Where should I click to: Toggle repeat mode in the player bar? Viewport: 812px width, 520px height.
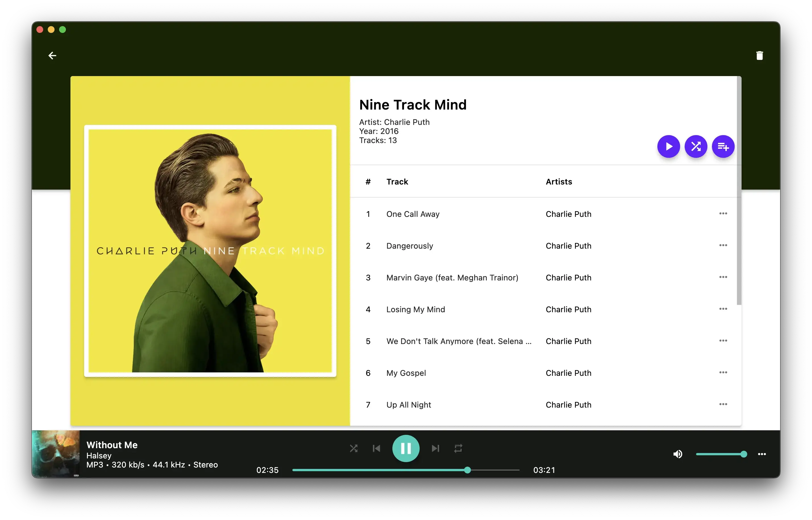click(458, 448)
